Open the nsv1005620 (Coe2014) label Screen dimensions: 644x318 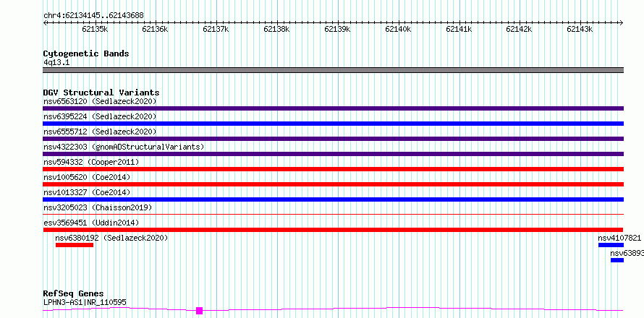pyautogui.click(x=87, y=177)
